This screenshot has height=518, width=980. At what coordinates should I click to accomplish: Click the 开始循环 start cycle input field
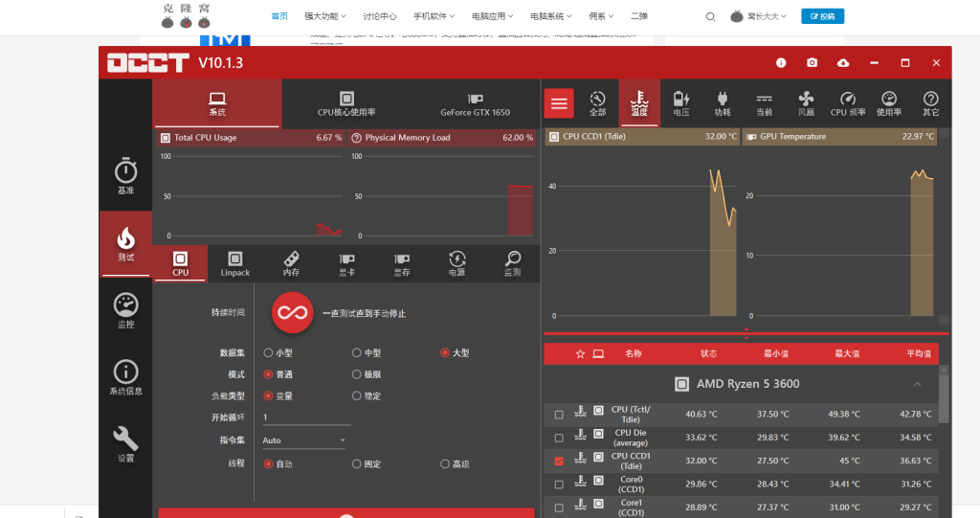tap(305, 417)
